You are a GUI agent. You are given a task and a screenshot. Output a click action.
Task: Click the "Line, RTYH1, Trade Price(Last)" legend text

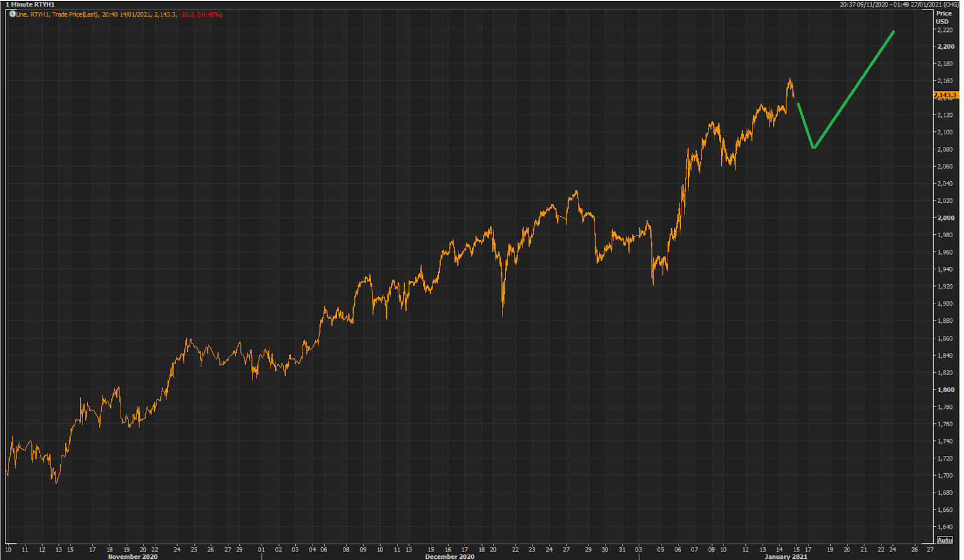click(57, 14)
